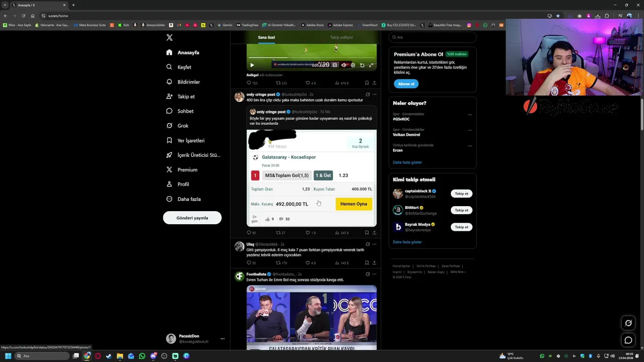Repost Ulaş post with 179 reposts
The image size is (644, 362).
coord(281,263)
